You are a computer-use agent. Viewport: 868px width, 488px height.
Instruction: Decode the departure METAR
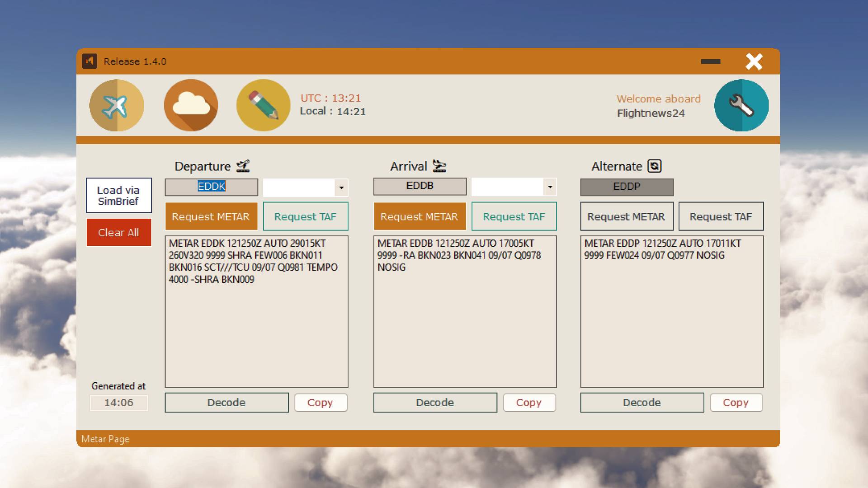(x=226, y=403)
